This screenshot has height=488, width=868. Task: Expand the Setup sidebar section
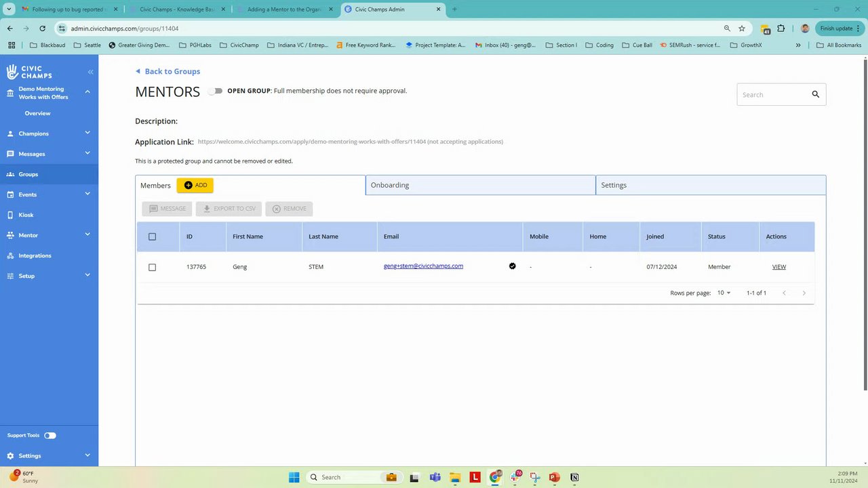tap(87, 275)
